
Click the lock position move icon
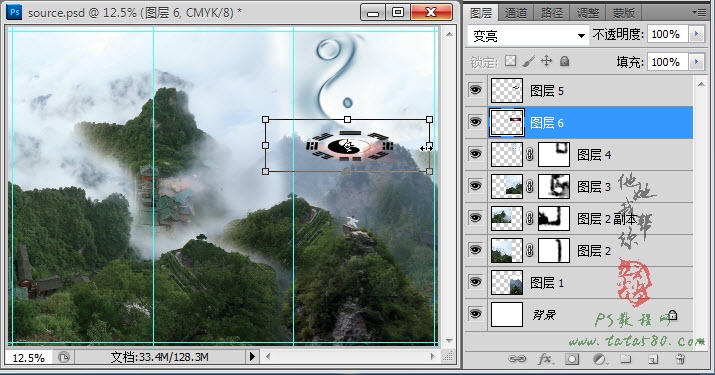coord(546,61)
